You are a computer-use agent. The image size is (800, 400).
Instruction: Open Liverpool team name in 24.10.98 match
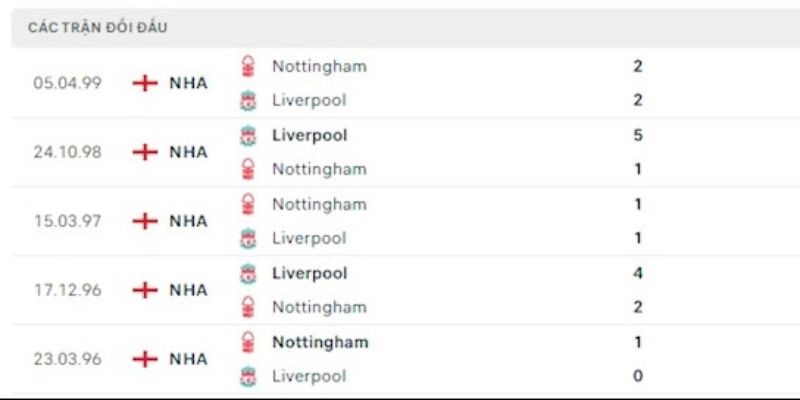pyautogui.click(x=309, y=135)
